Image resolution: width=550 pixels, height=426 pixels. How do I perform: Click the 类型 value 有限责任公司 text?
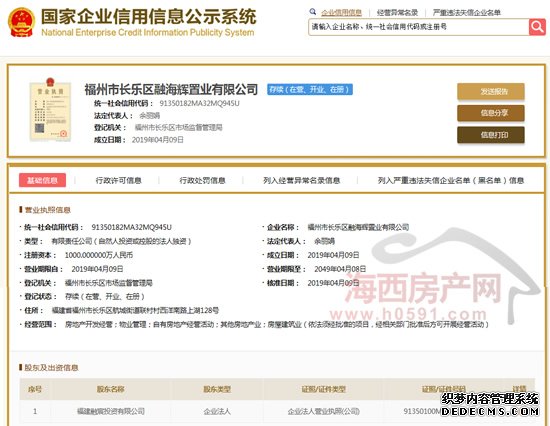[x=121, y=241]
